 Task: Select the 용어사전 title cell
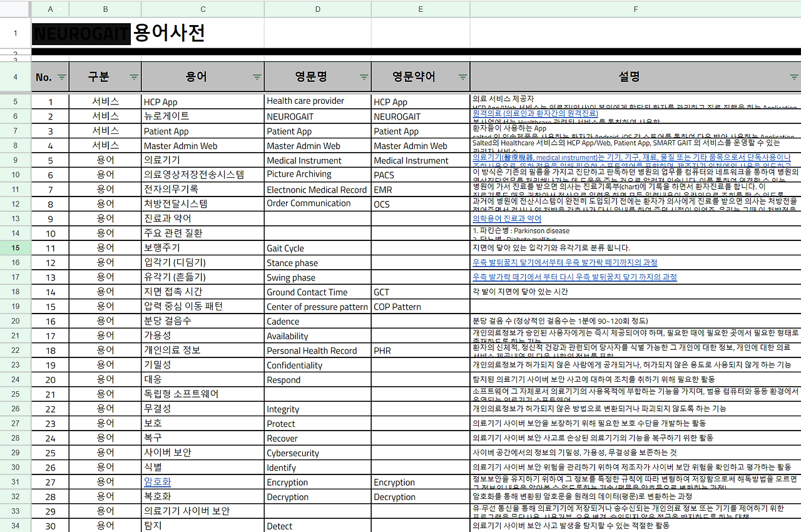tap(148, 33)
